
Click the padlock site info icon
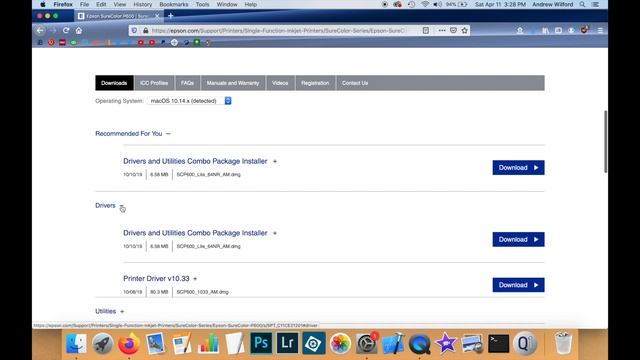coord(146,31)
